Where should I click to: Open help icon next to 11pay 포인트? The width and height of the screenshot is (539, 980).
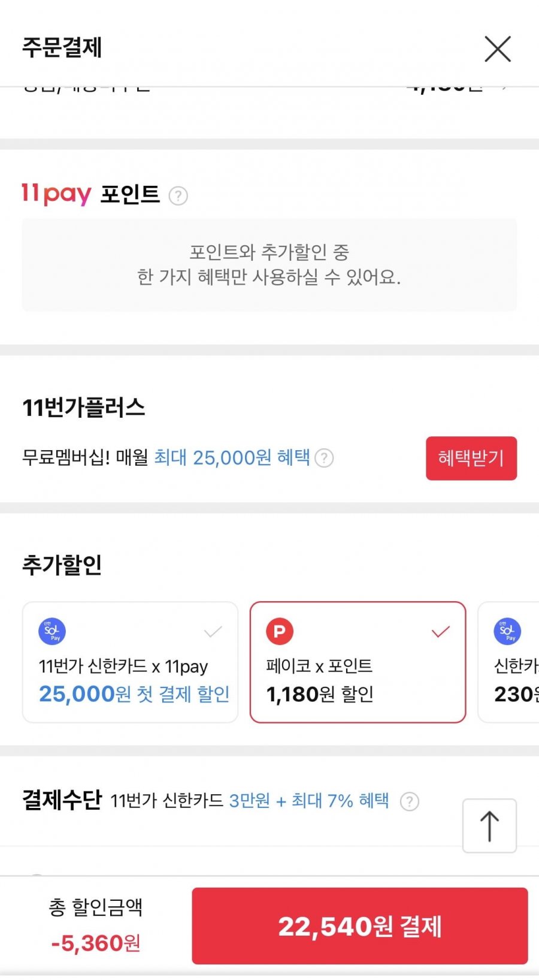tap(178, 195)
